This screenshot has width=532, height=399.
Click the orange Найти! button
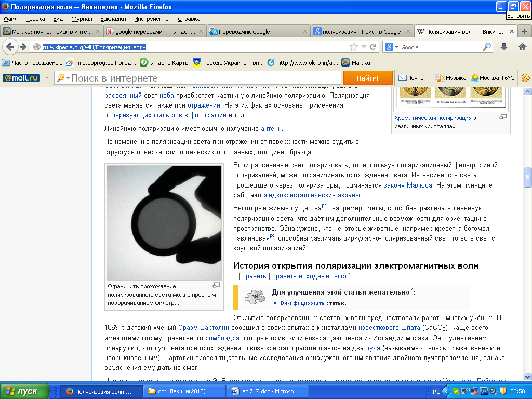click(x=368, y=78)
